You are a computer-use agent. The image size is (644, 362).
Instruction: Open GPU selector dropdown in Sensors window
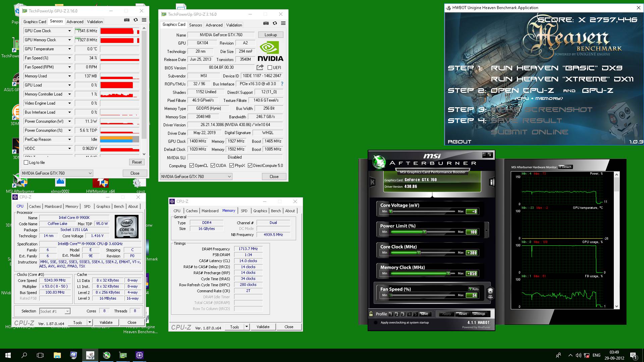[57, 173]
